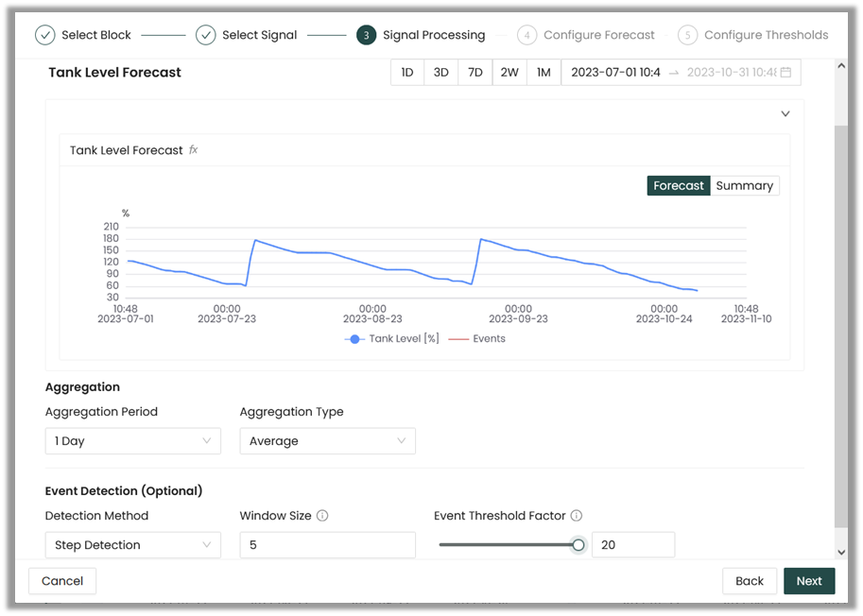Image resolution: width=863 pixels, height=616 pixels.
Task: Click the Configure Thresholds step 5 circle
Action: (x=688, y=35)
